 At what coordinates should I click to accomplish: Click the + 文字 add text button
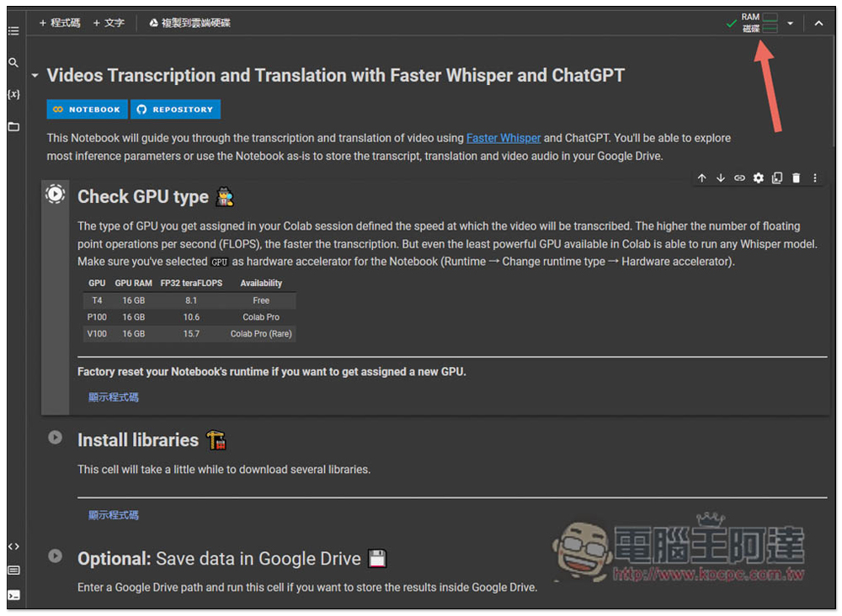click(109, 23)
